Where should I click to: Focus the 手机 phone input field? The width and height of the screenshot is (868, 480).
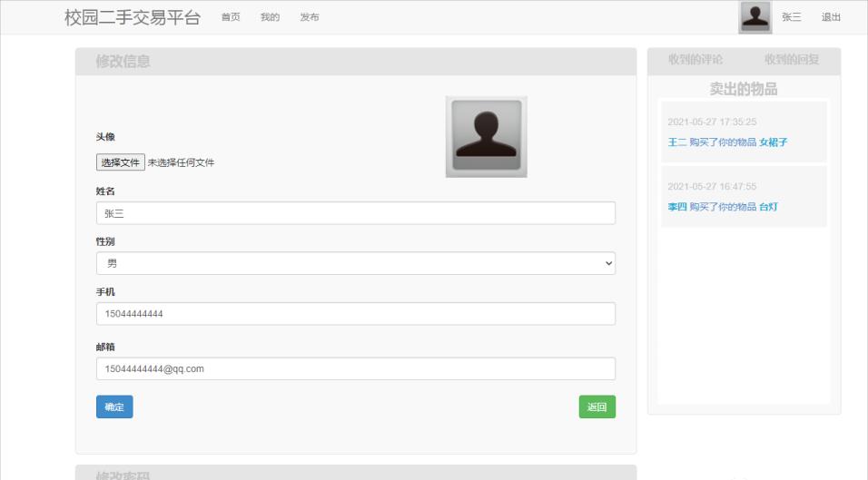[355, 314]
